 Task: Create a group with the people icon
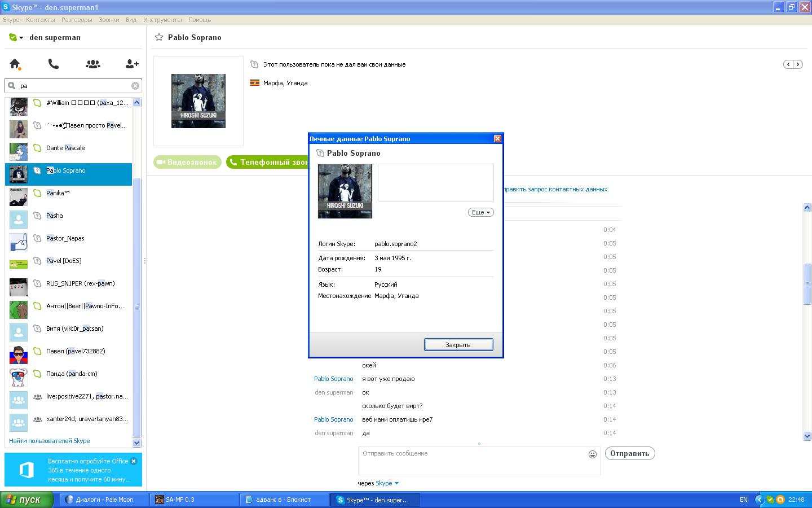pyautogui.click(x=93, y=64)
